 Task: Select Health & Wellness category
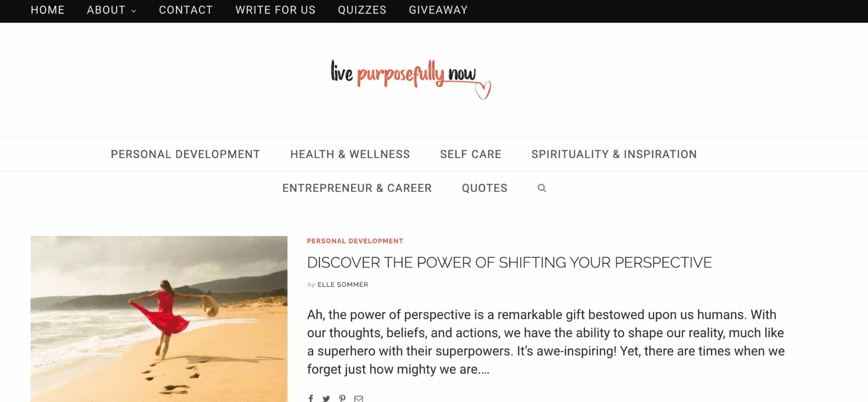[x=350, y=154]
